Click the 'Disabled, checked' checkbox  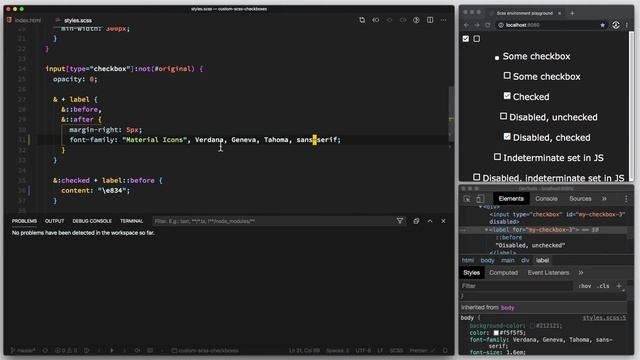coord(507,137)
